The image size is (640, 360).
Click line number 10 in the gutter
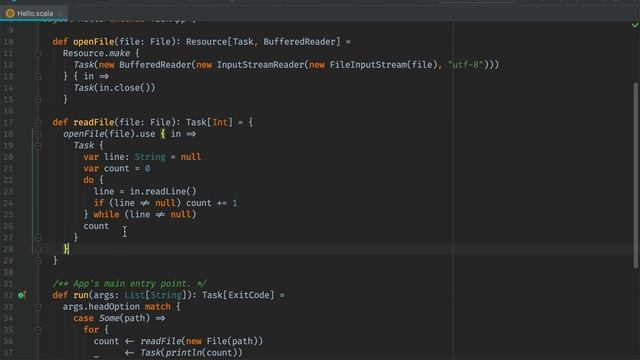pos(9,42)
